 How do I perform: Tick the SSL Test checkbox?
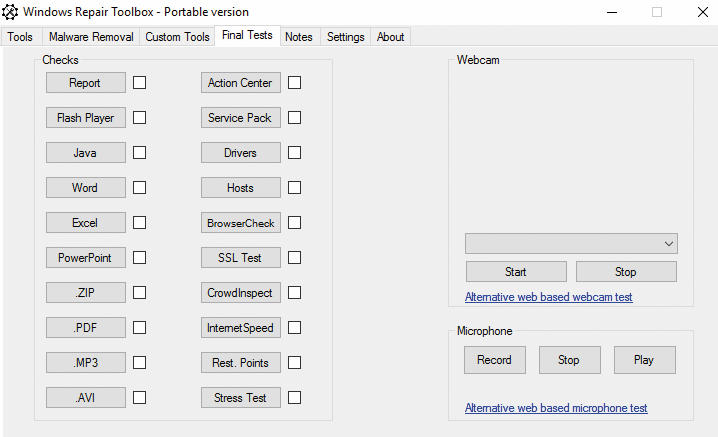(294, 257)
